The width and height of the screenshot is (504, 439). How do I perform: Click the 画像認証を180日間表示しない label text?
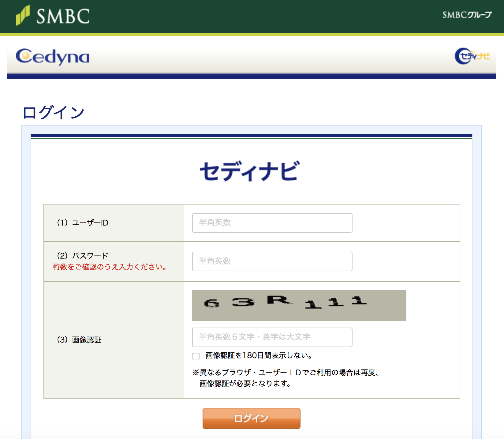point(259,355)
